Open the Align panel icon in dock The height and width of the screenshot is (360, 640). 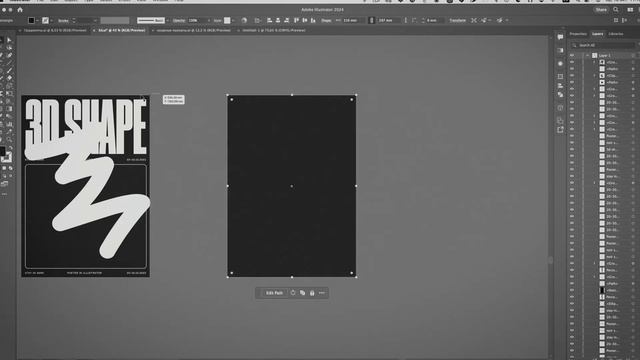[560, 86]
